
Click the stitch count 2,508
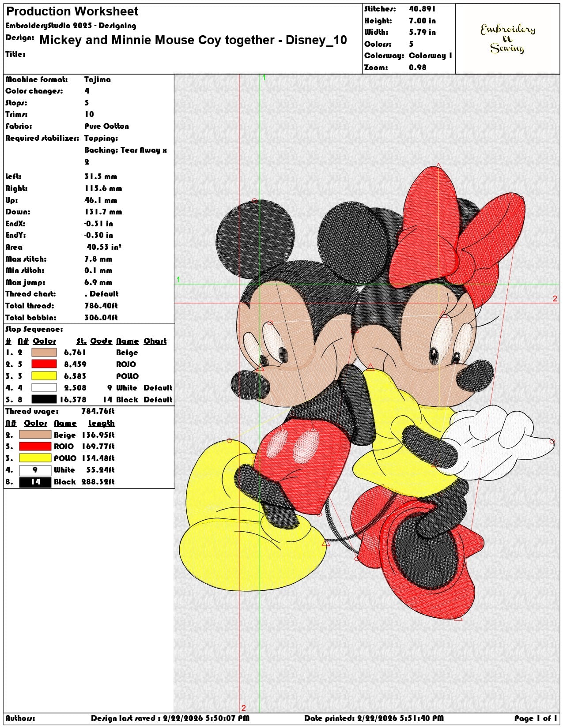tap(75, 388)
